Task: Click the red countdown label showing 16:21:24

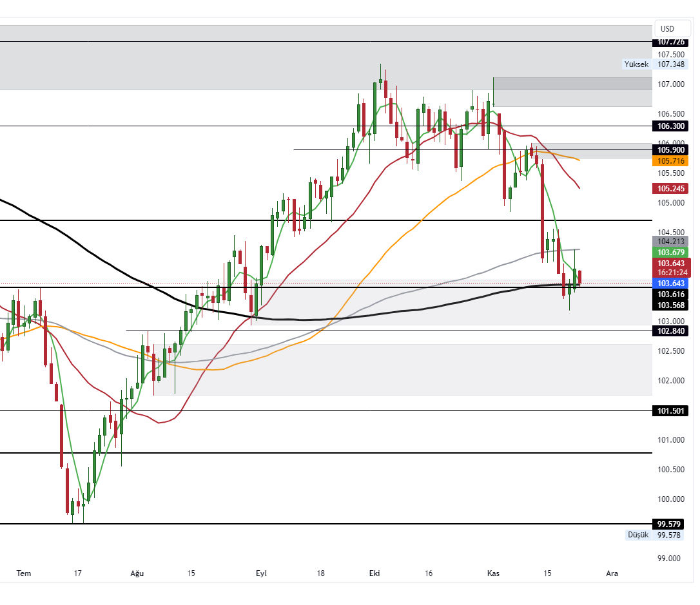Action: [670, 272]
